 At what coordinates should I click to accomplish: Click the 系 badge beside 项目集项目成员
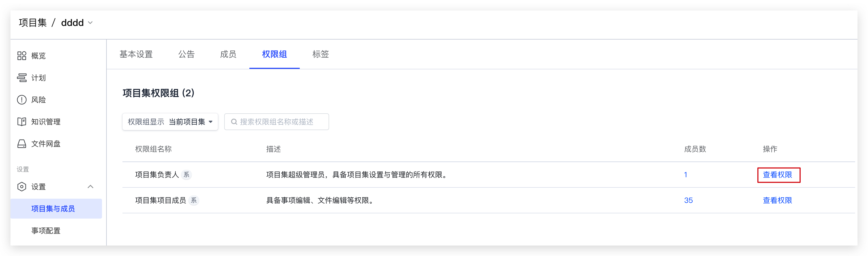tap(194, 201)
